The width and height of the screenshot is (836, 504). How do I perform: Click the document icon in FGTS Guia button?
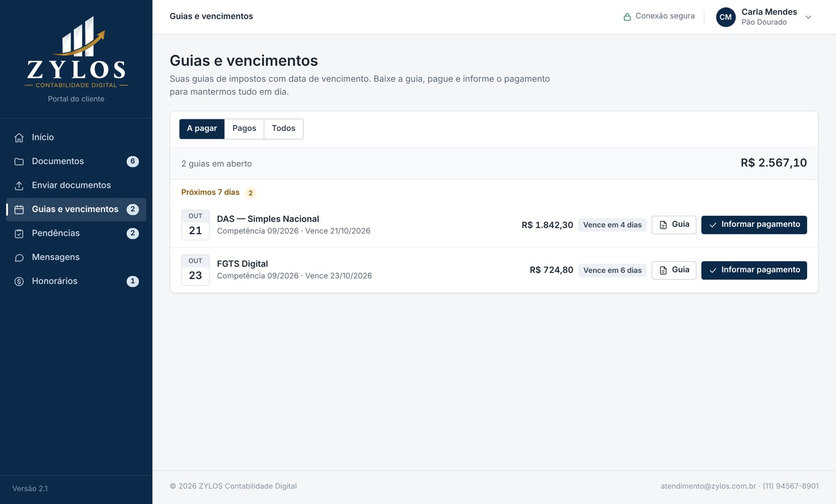coord(663,270)
